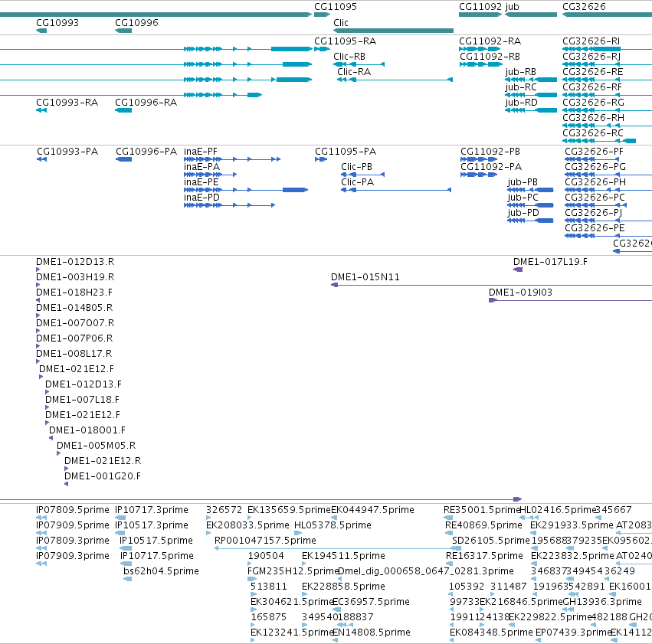This screenshot has width=652, height=644.
Task: Click the CG32626-RH transcript label
Action: (x=593, y=118)
